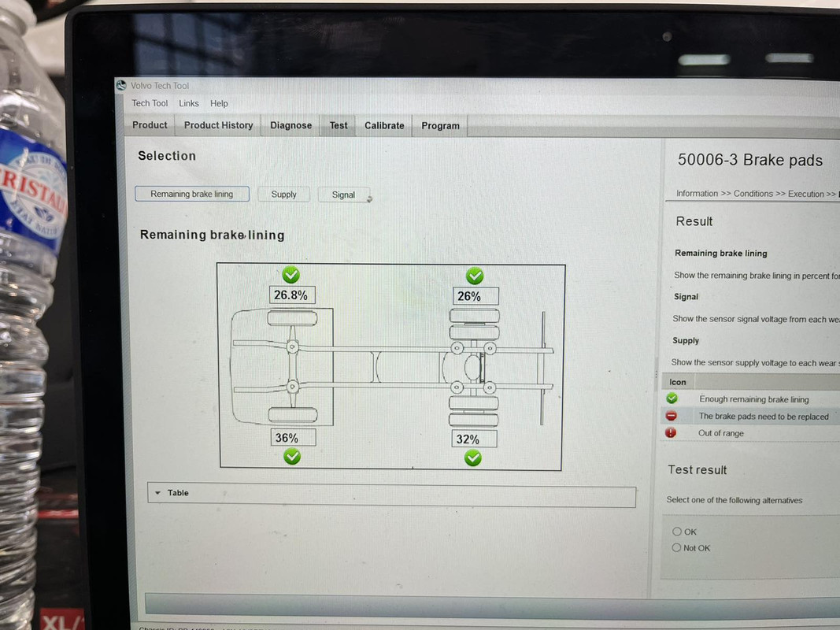Click the Volvo Tech Tool title bar logo
Screen dimensions: 840x630
point(121,85)
